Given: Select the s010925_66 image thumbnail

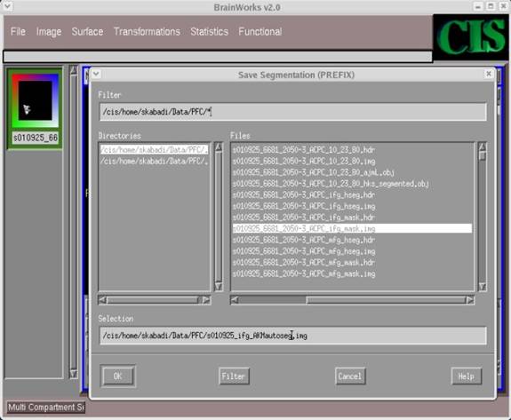Looking at the screenshot, I should [36, 101].
